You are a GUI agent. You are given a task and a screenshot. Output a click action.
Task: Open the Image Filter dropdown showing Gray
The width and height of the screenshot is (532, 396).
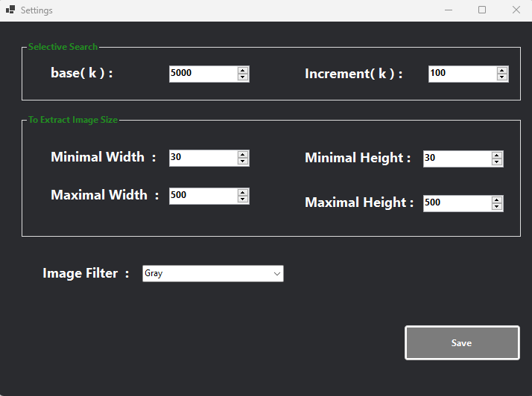click(213, 273)
